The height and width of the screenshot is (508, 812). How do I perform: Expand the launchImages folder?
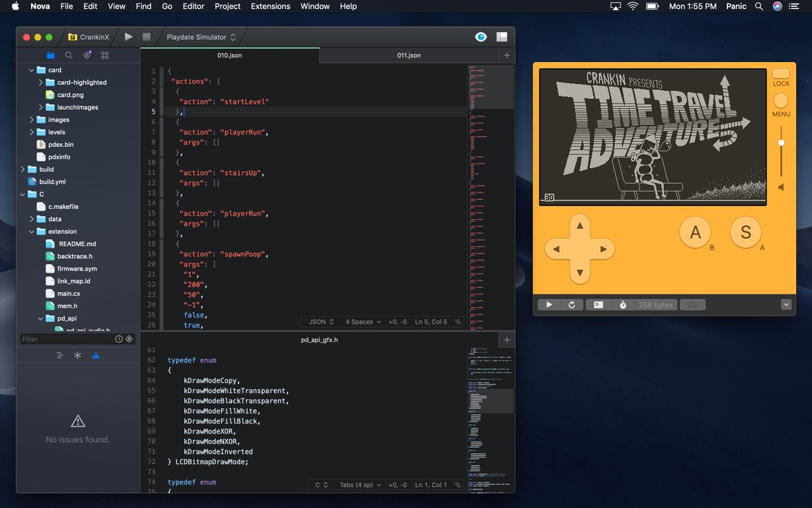41,107
